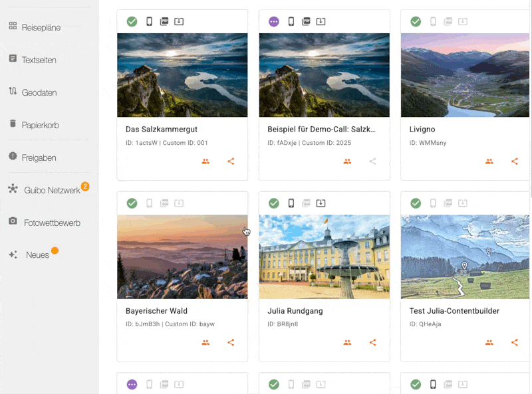This screenshot has width=532, height=394.
Task: Click the Papierkorb trash icon
Action: pos(13,124)
